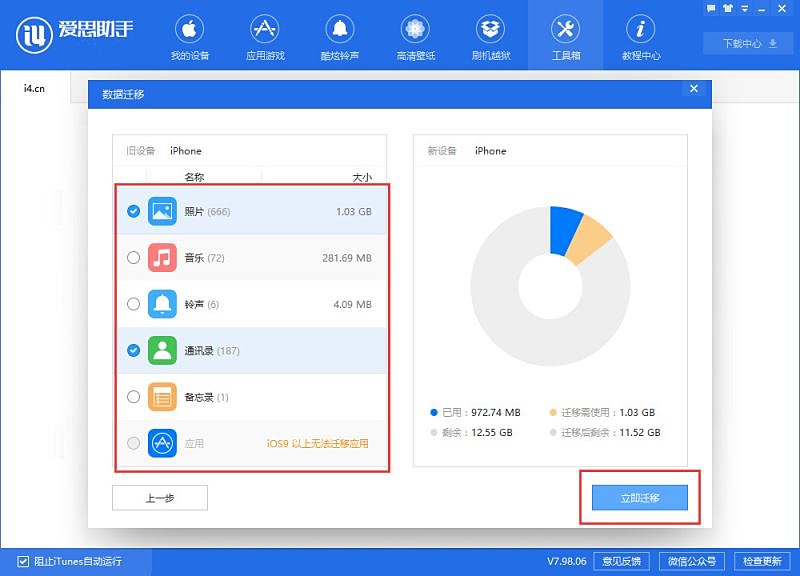Click the 旧设备 iPhone label
800x576 pixels.
(164, 151)
